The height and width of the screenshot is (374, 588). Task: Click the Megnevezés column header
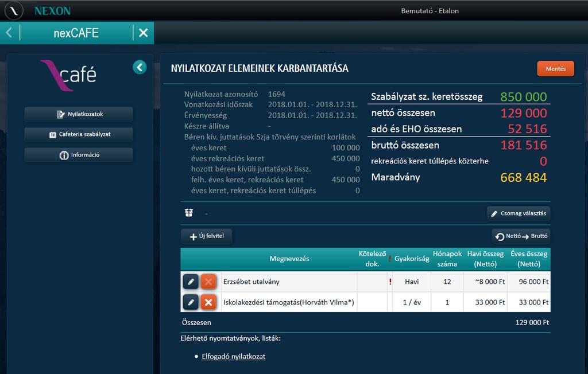point(289,259)
